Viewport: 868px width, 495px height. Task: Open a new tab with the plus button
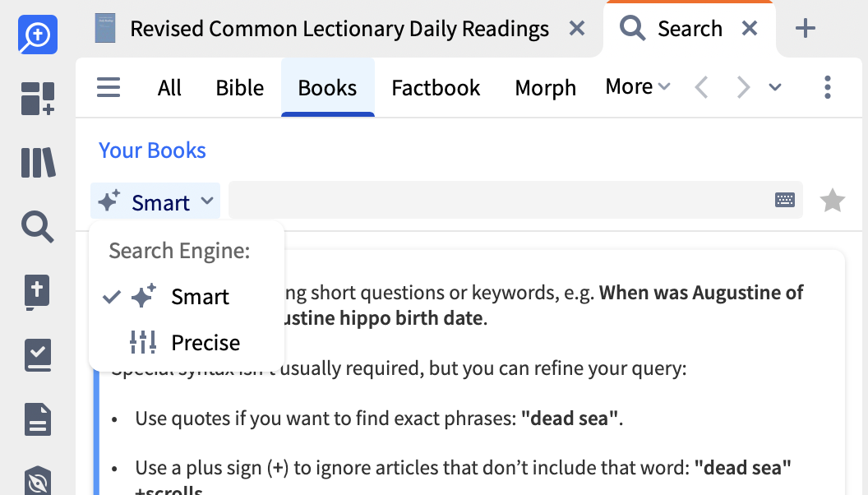coord(806,29)
